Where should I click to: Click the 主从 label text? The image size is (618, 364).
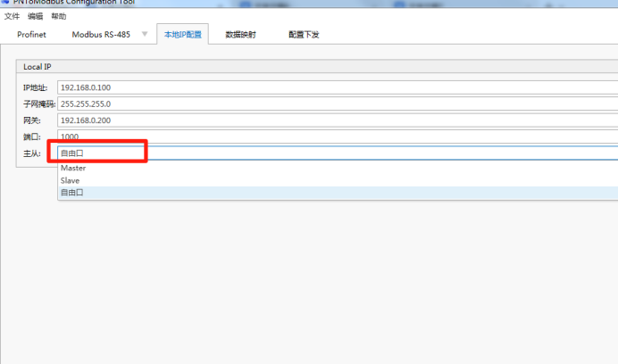[31, 153]
